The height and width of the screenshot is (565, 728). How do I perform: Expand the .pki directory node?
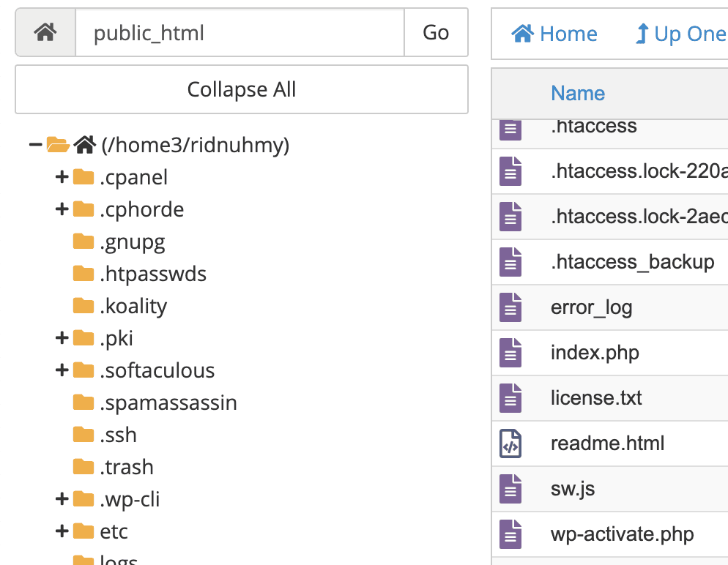[x=62, y=337]
